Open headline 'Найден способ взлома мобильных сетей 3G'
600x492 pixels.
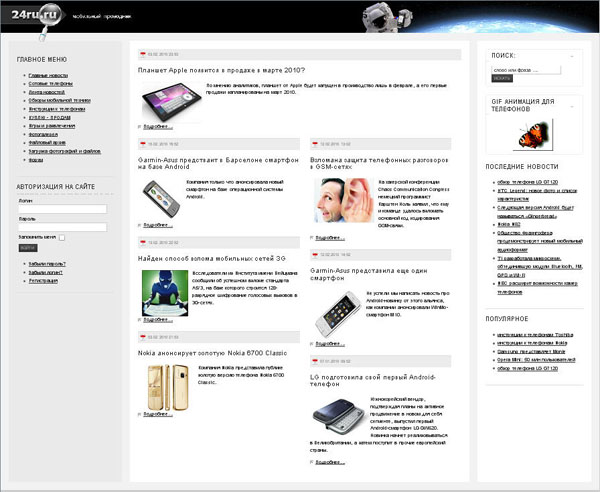point(212,259)
